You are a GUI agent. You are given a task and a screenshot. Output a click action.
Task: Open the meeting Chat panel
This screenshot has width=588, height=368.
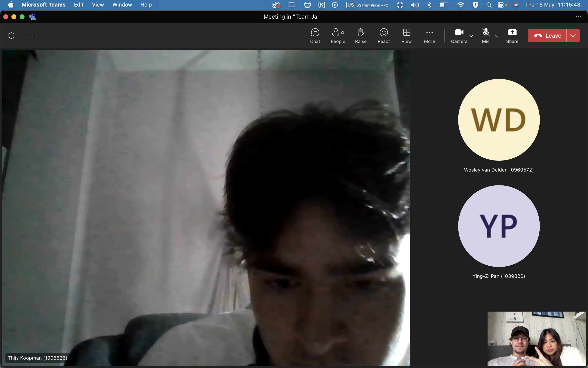[x=315, y=36]
